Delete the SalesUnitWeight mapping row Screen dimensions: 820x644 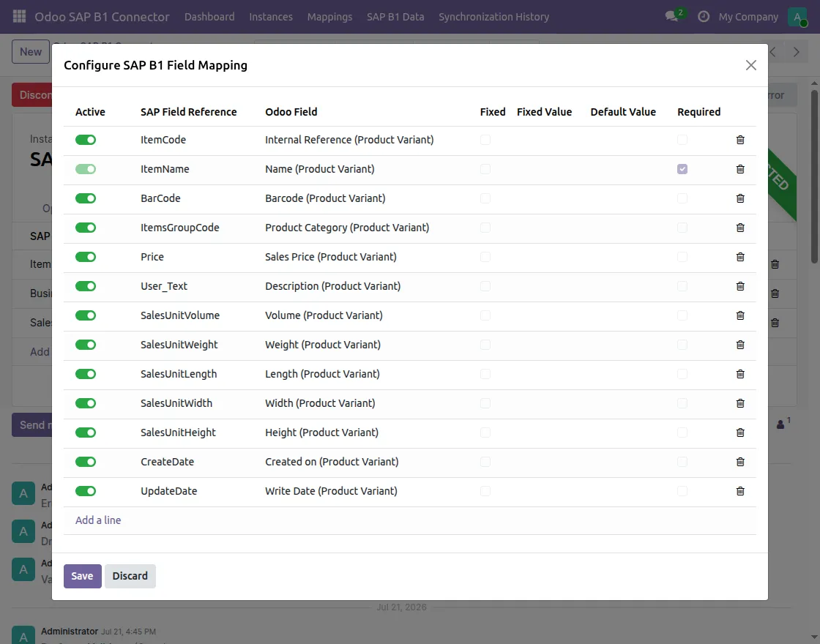pyautogui.click(x=740, y=345)
